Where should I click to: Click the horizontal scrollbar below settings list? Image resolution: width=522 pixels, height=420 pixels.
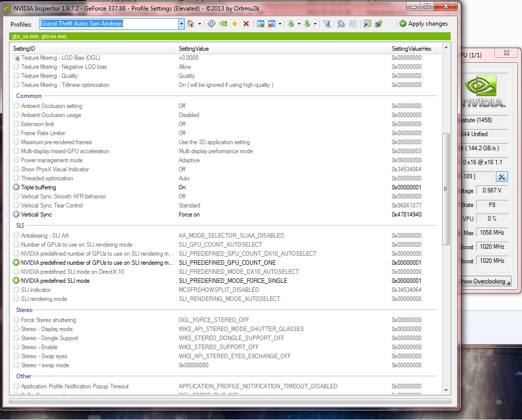[x=230, y=401]
